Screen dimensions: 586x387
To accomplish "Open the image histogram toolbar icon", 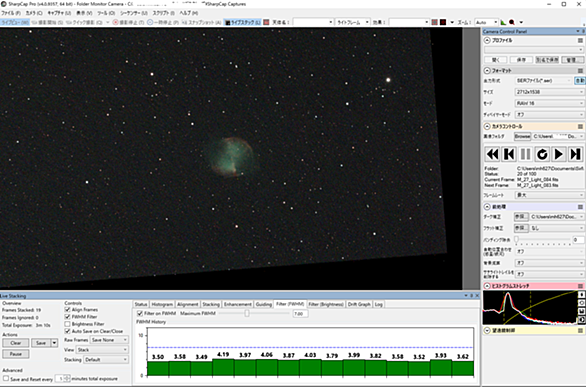I will point(503,22).
